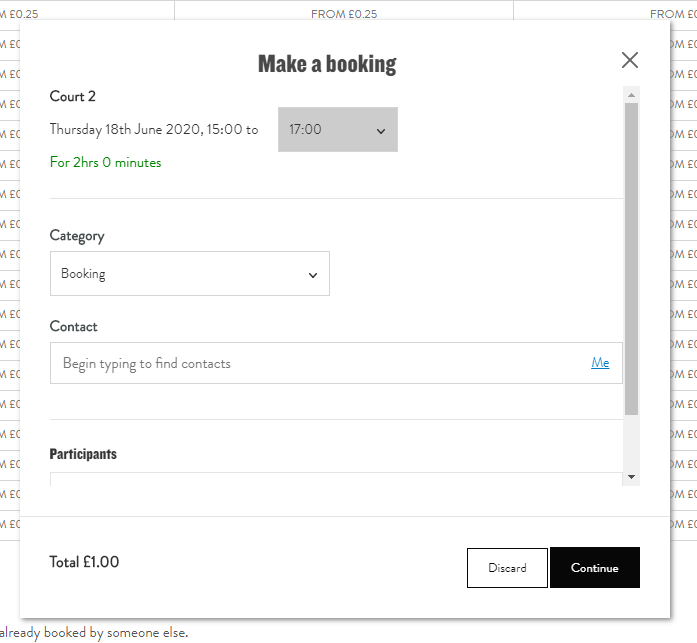Click the Thursday 18th June 2020 start time text

(153, 130)
